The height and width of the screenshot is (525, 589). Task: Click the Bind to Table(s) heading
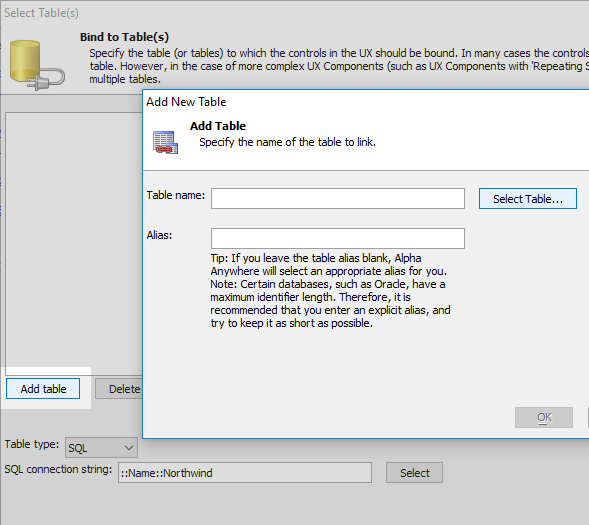click(x=124, y=37)
